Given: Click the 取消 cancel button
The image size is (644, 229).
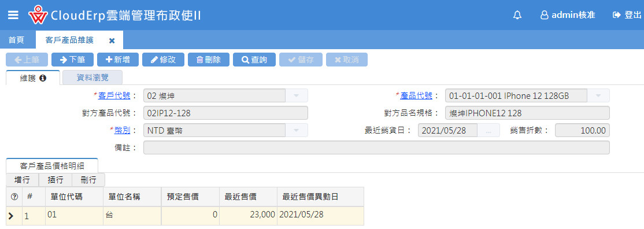Looking at the screenshot, I should (347, 60).
